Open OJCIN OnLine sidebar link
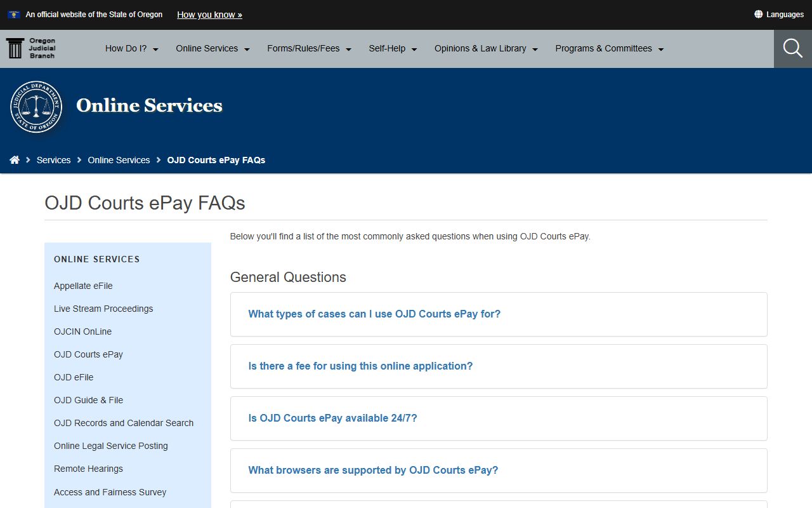 [82, 331]
